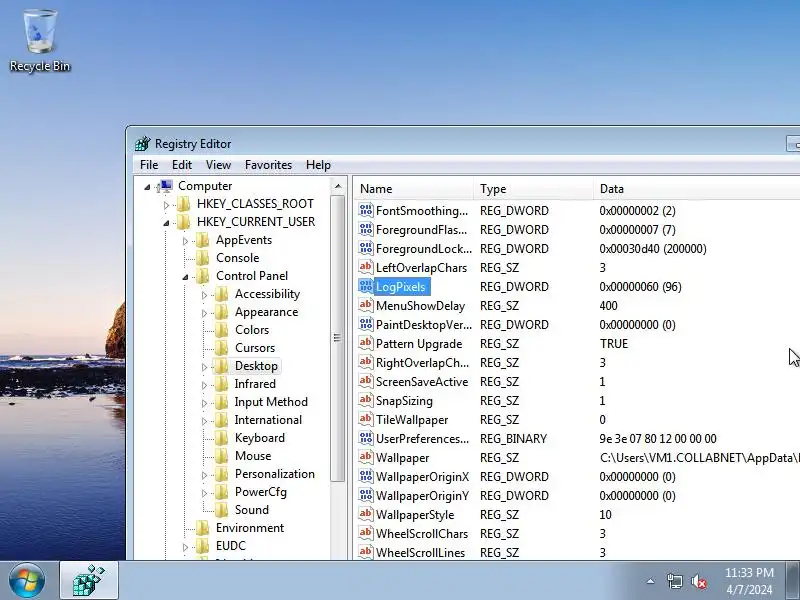This screenshot has width=800, height=600.
Task: Expand the Accessibility key
Action: click(204, 295)
